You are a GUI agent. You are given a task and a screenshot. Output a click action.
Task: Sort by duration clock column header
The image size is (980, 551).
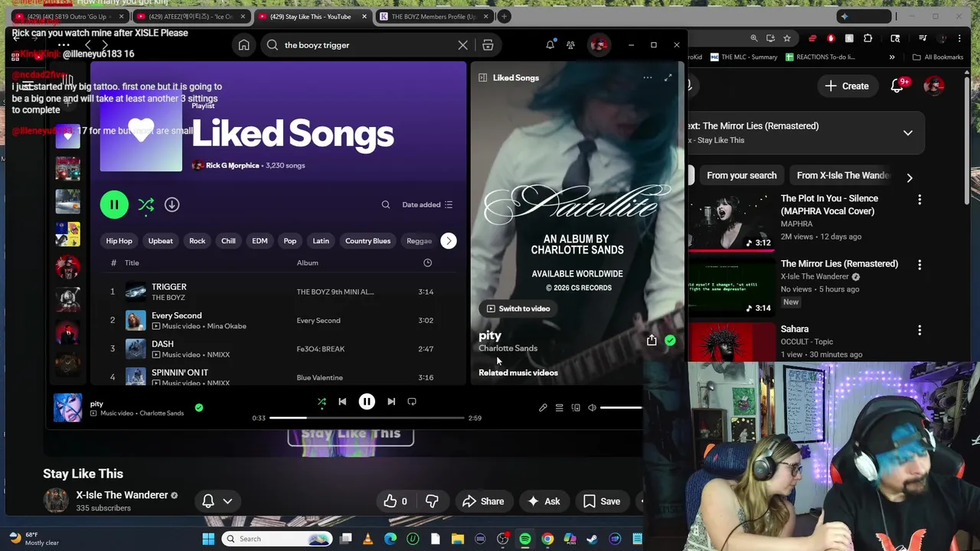tap(427, 262)
